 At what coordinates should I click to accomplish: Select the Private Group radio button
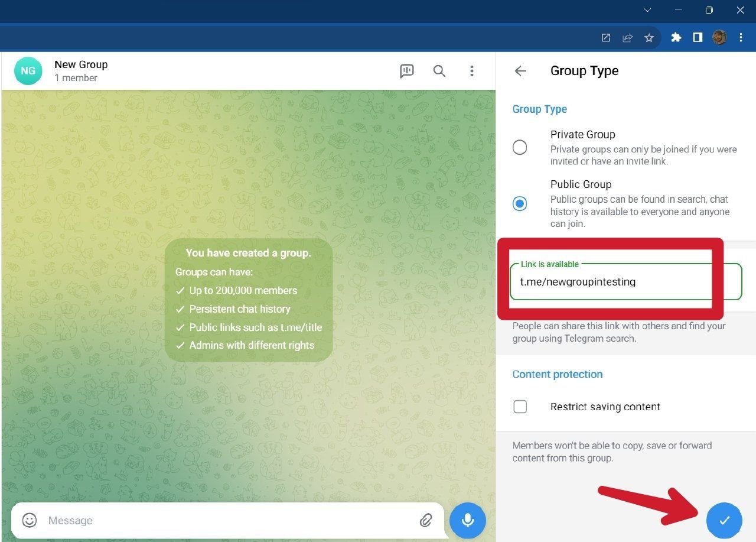pos(520,147)
